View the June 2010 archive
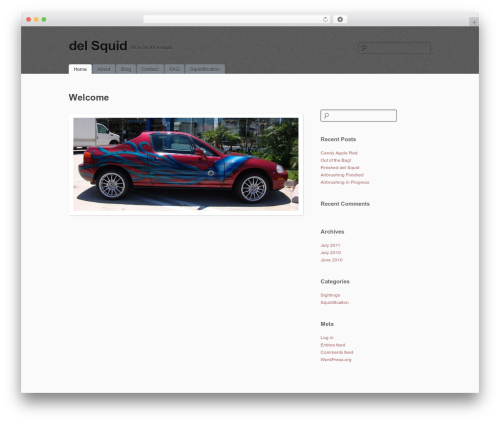Screen dimensions: 500x423 331,260
